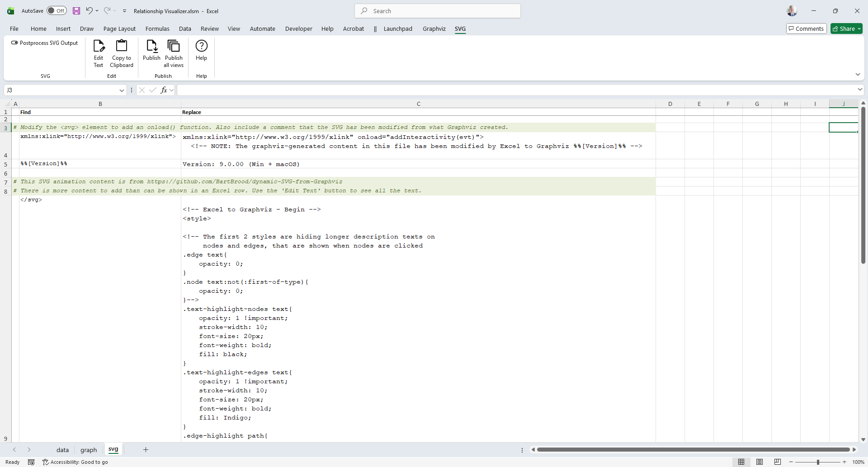Expand the formula bar
868x467 pixels.
[x=860, y=90]
